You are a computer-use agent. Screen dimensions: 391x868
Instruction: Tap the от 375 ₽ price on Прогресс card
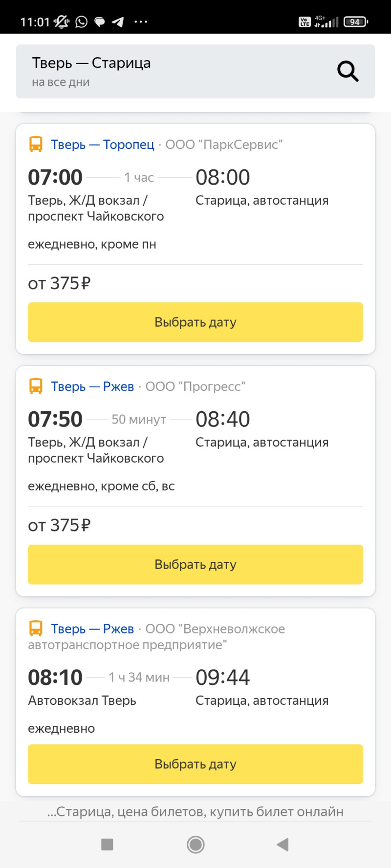coord(59,525)
